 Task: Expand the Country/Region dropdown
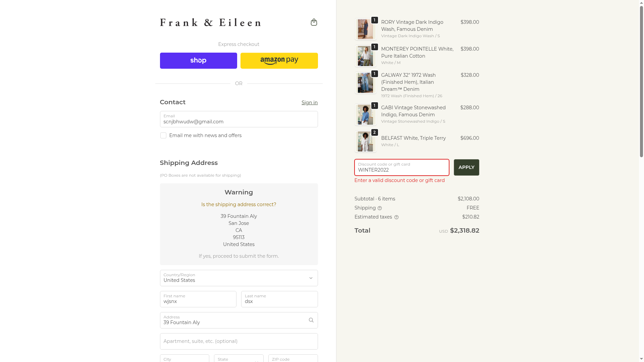click(239, 278)
